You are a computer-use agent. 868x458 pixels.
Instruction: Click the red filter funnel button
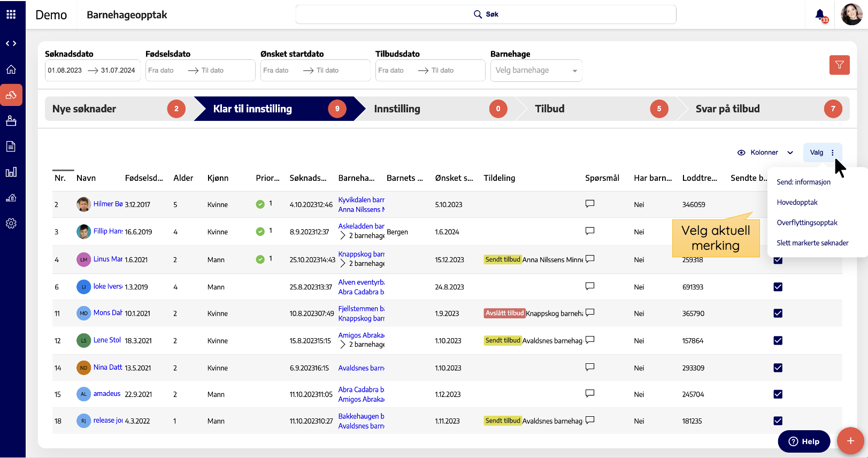click(x=840, y=65)
